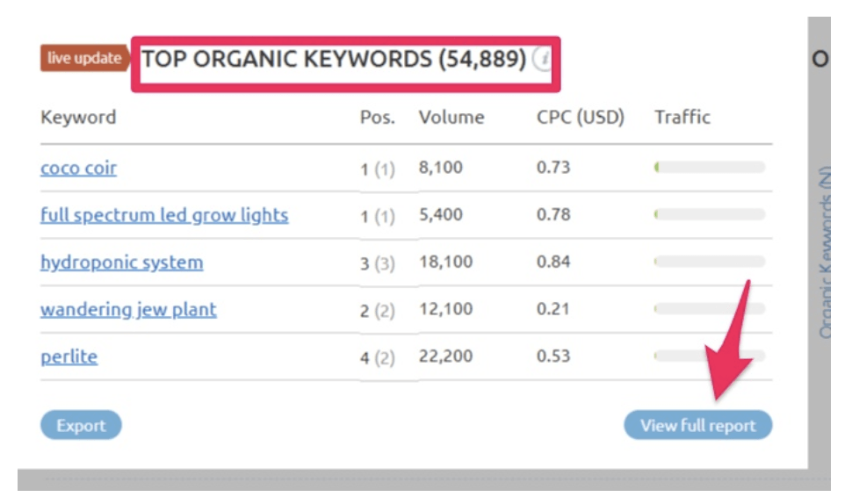Open the hydroponic system keyword link
The height and width of the screenshot is (504, 852).
121,263
